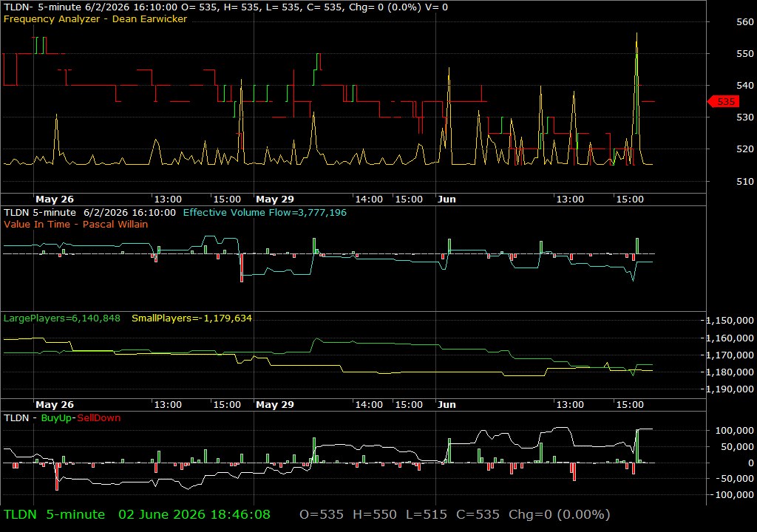The height and width of the screenshot is (532, 757).
Task: Click the status bar TLDN 5-minute label
Action: [54, 514]
